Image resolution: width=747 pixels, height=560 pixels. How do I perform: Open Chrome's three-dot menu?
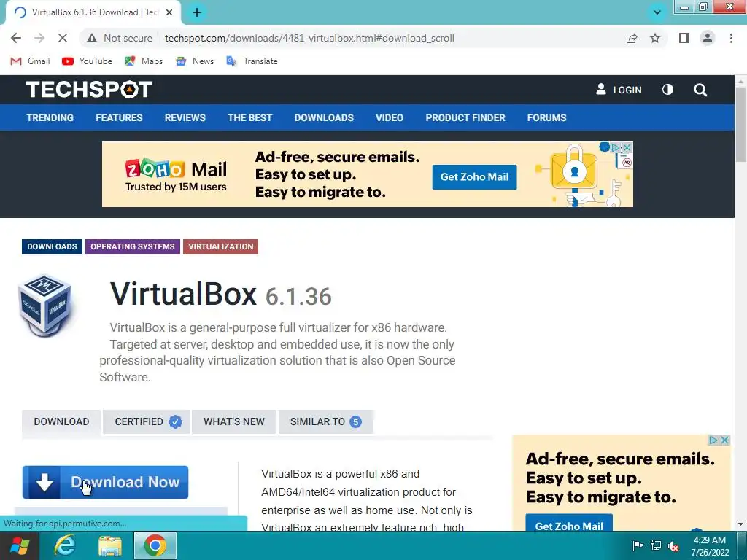731,38
